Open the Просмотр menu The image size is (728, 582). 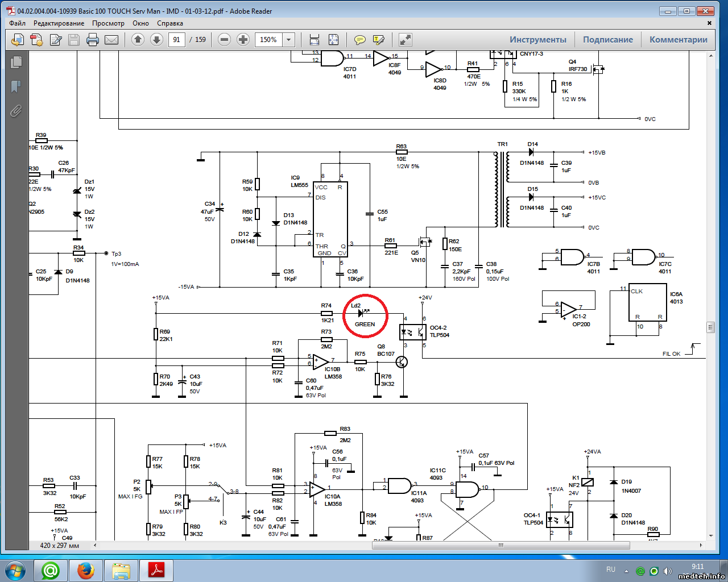(x=108, y=23)
